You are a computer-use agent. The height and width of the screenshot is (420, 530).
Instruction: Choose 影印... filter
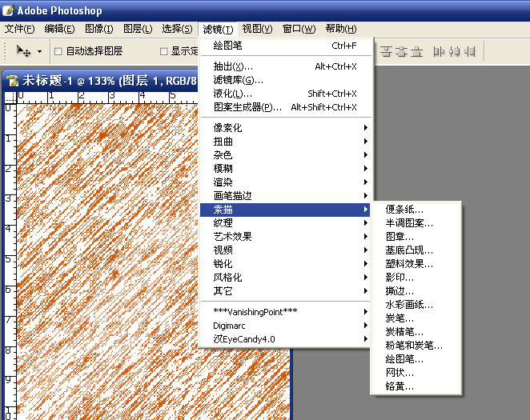pyautogui.click(x=416, y=278)
